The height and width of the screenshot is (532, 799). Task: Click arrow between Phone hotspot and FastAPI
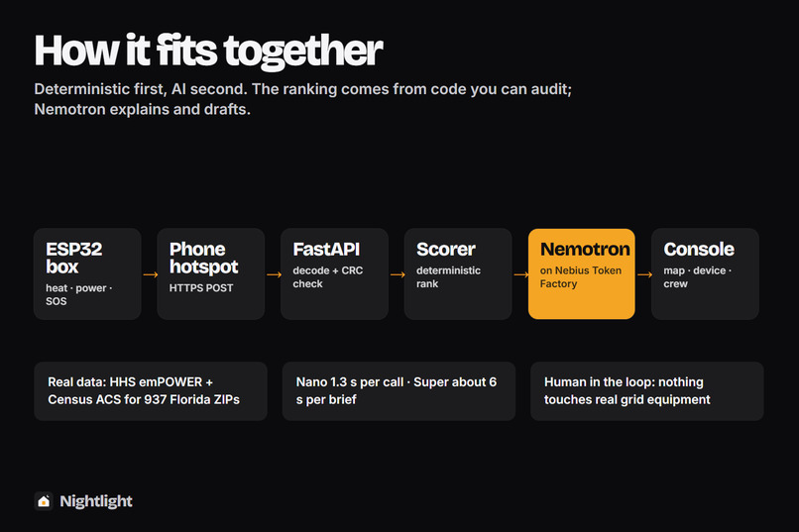(275, 274)
